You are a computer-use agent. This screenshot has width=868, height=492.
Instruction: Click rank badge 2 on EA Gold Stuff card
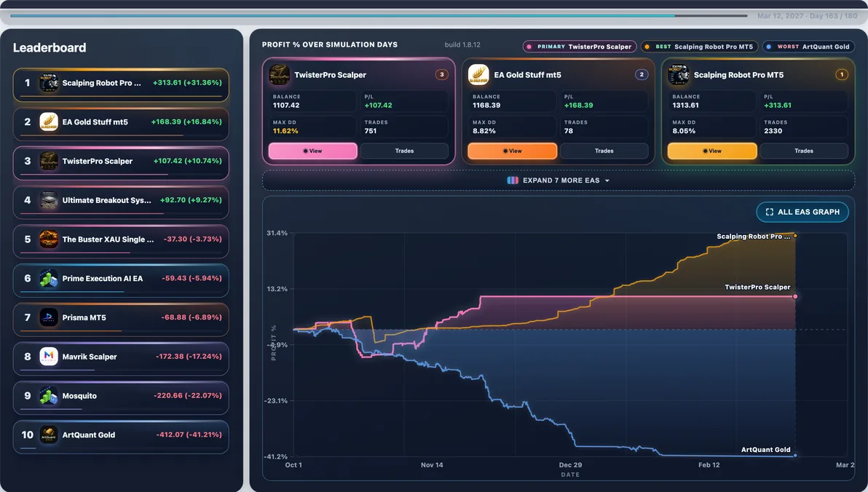642,75
